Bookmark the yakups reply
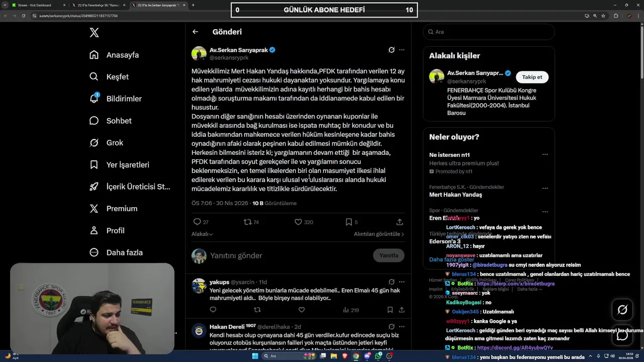 pos(390,310)
